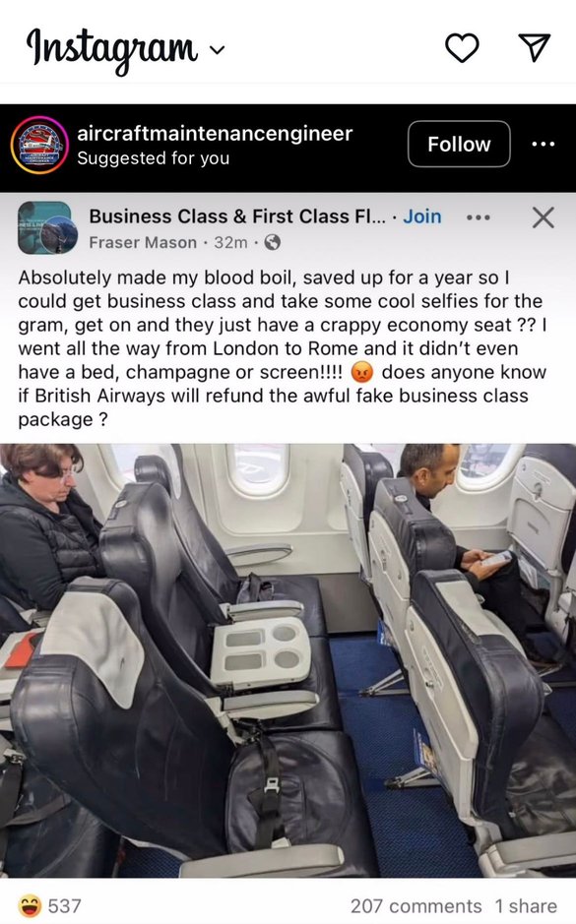Viewport: 576px width, 924px height.
Task: Dismiss the embedded post with X
Action: 543,217
